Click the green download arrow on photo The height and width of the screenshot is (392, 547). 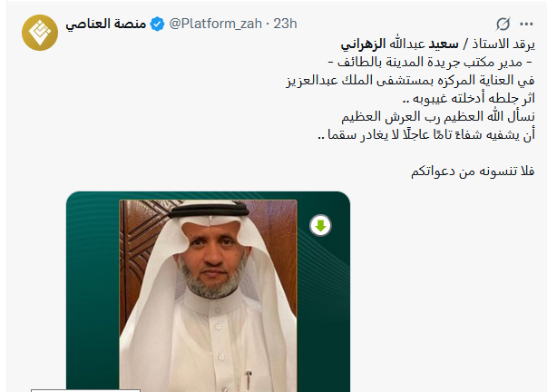(x=320, y=225)
